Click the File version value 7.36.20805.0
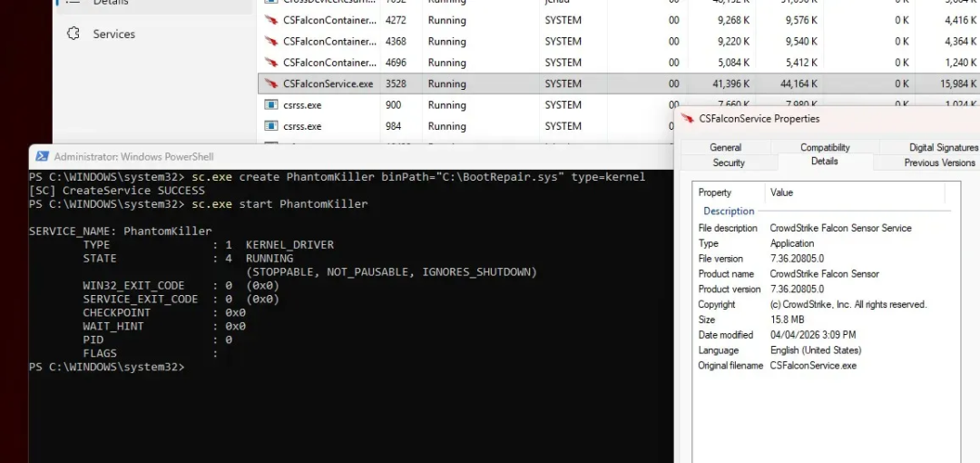Viewport: 980px width, 463px height. tap(797, 259)
